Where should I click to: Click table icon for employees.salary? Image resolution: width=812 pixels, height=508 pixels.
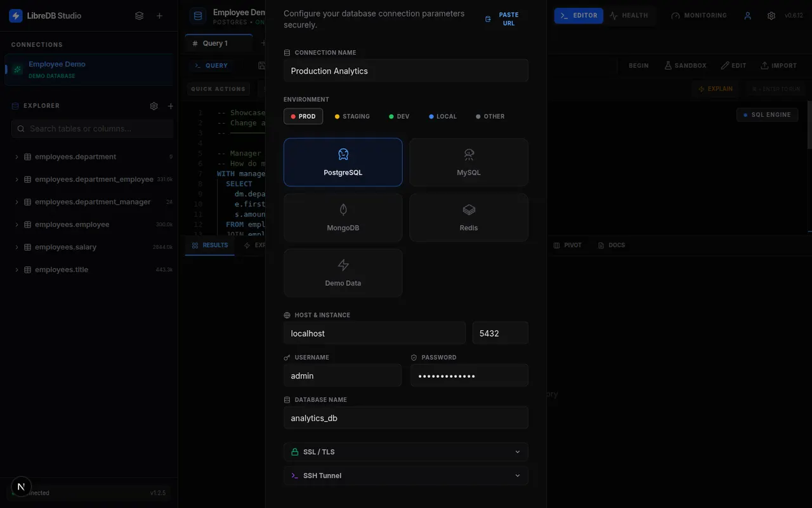point(27,247)
